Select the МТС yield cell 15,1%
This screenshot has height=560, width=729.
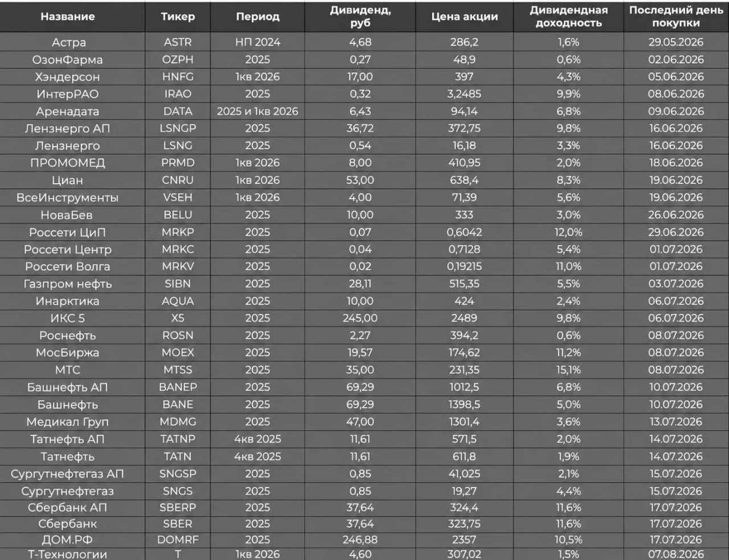coord(568,370)
